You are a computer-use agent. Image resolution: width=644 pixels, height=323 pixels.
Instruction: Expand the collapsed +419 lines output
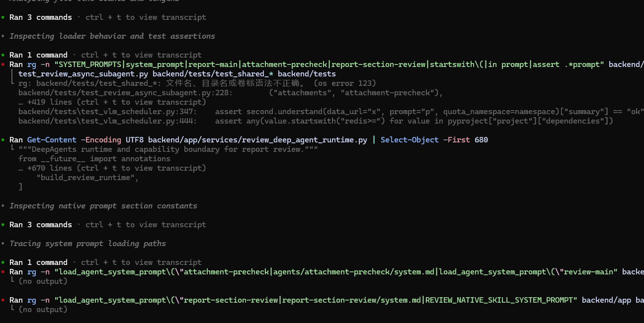(x=112, y=102)
